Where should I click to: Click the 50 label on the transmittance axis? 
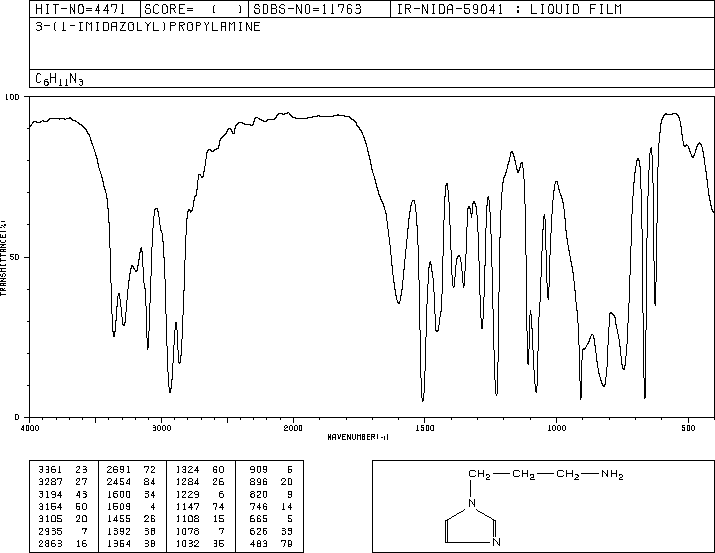coord(15,258)
